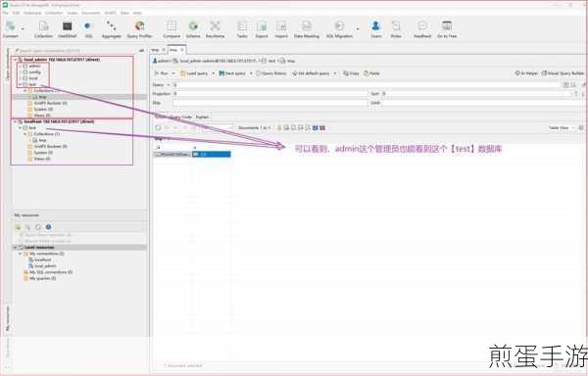This screenshot has height=376, width=588.
Task: Open the Table View dropdown
Action: pyautogui.click(x=562, y=128)
